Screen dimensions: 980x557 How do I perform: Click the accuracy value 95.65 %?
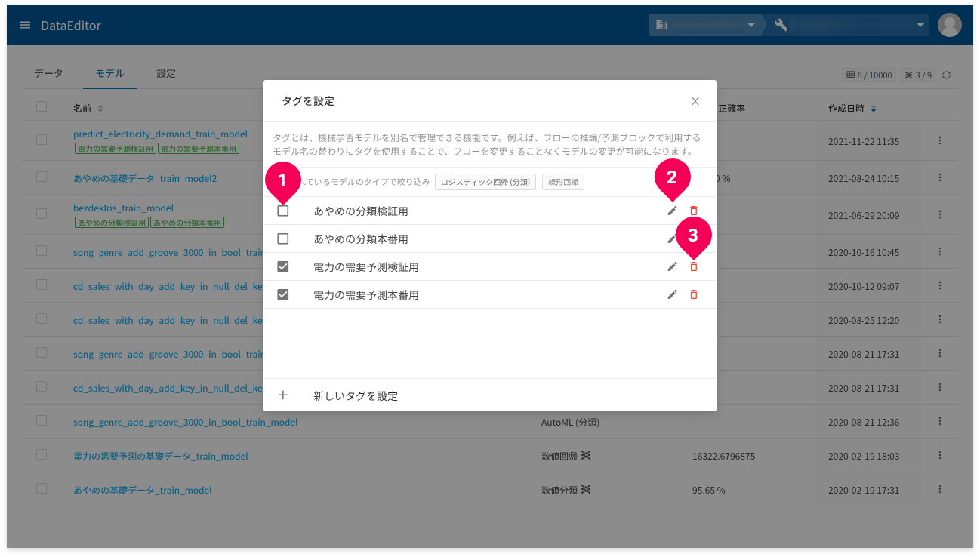tap(708, 490)
